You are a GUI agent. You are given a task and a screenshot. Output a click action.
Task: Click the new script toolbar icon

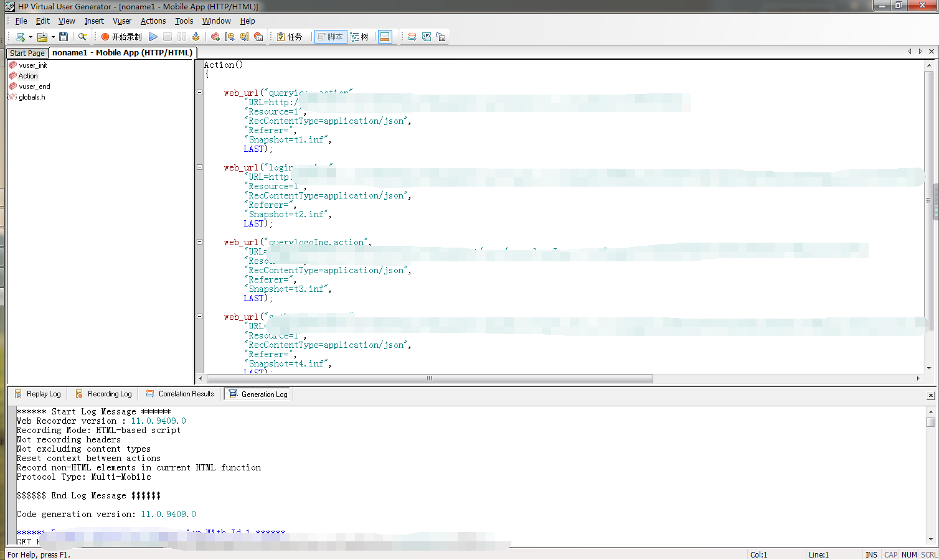[x=20, y=37]
